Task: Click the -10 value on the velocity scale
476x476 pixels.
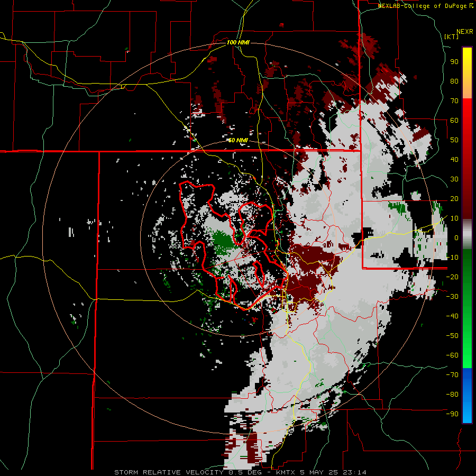Action: [x=452, y=258]
